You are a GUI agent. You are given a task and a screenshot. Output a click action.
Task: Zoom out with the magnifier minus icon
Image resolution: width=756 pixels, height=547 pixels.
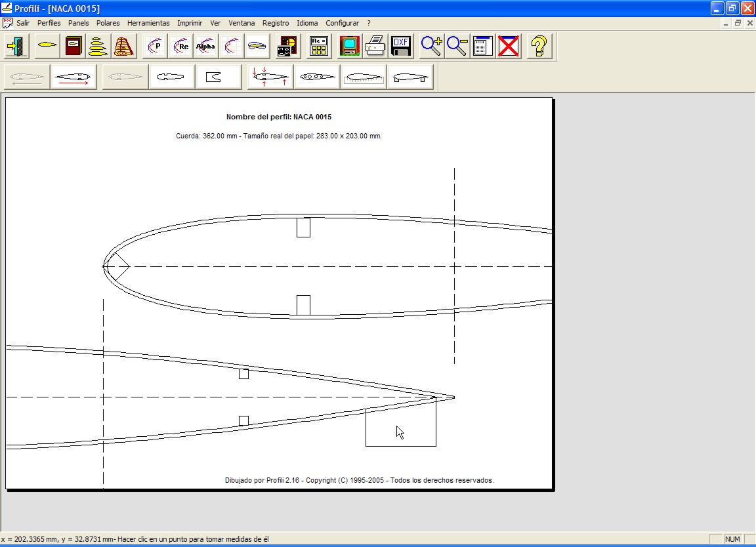[x=457, y=47]
